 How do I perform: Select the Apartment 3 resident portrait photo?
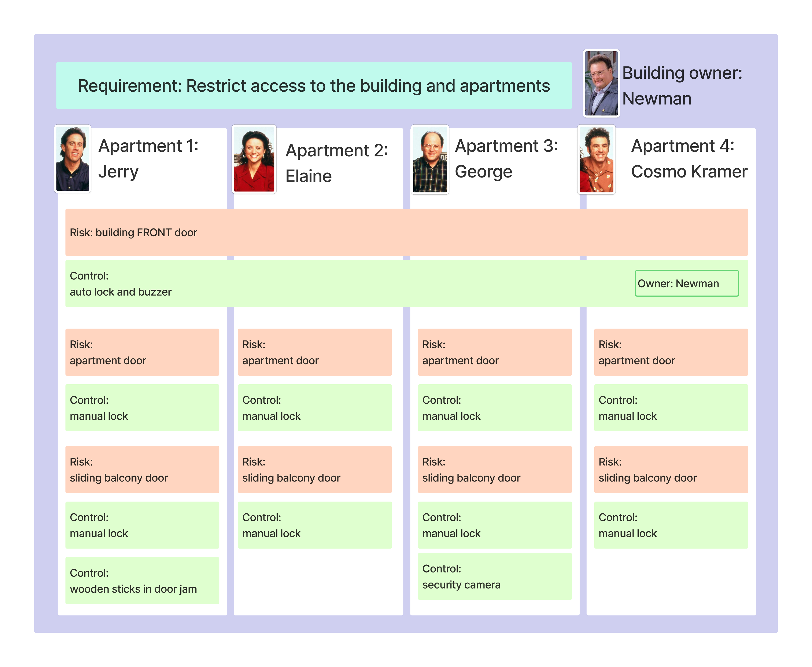430,159
